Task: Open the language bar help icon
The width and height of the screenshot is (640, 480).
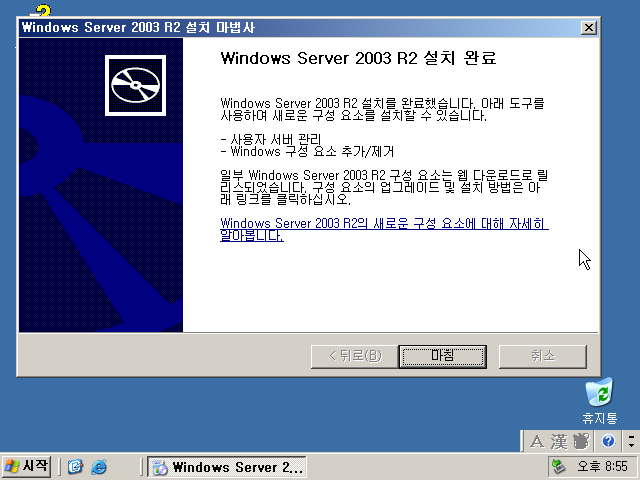Action: coord(608,441)
